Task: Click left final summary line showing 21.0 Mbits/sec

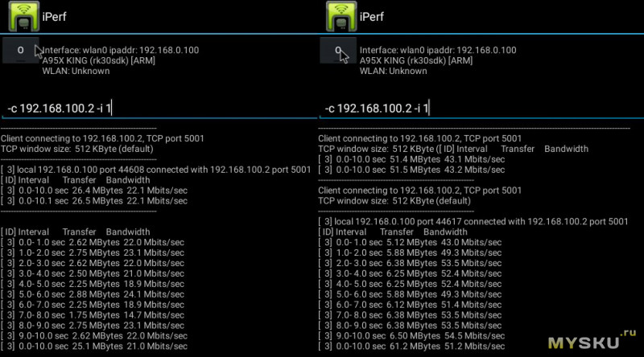Action: click(x=95, y=347)
